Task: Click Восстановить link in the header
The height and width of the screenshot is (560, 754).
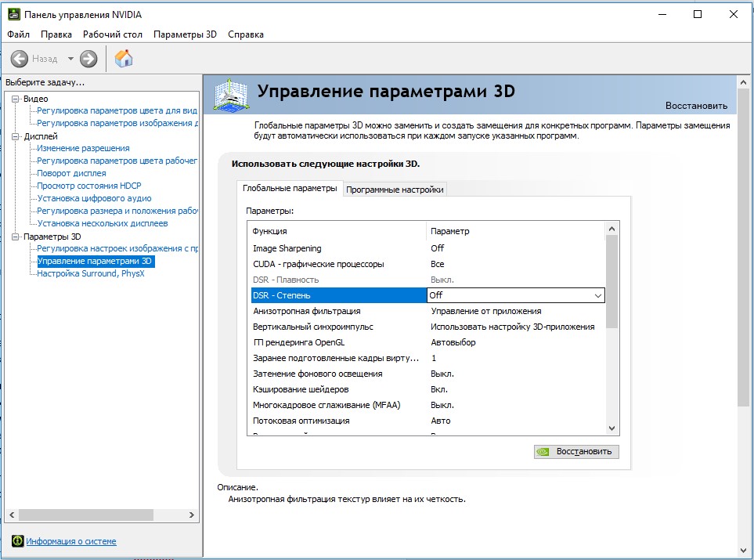Action: pos(696,106)
